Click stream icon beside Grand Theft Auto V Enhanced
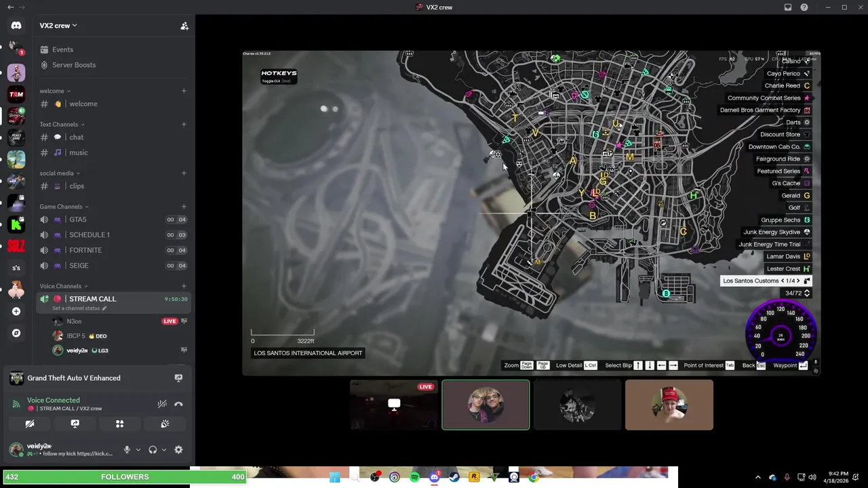This screenshot has height=488, width=868. tap(178, 378)
